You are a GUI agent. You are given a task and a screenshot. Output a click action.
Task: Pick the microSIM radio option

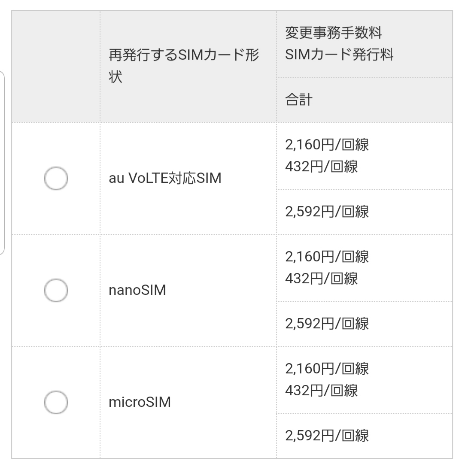tap(56, 402)
